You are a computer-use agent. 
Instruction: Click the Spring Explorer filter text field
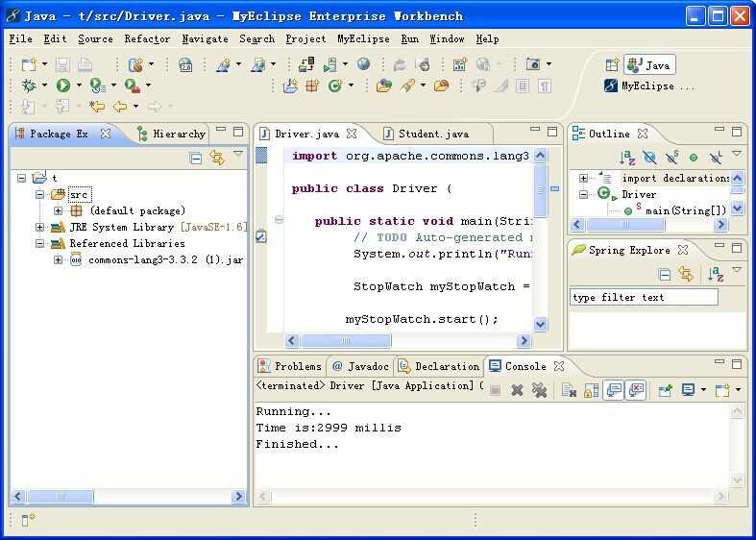(644, 298)
